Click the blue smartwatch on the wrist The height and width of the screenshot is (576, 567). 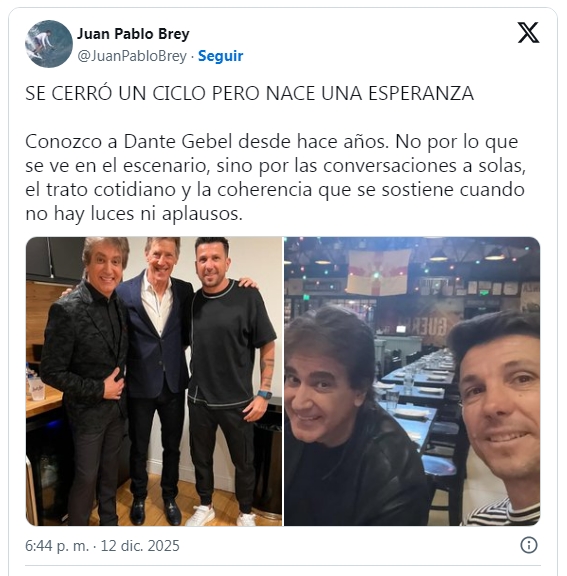click(264, 395)
